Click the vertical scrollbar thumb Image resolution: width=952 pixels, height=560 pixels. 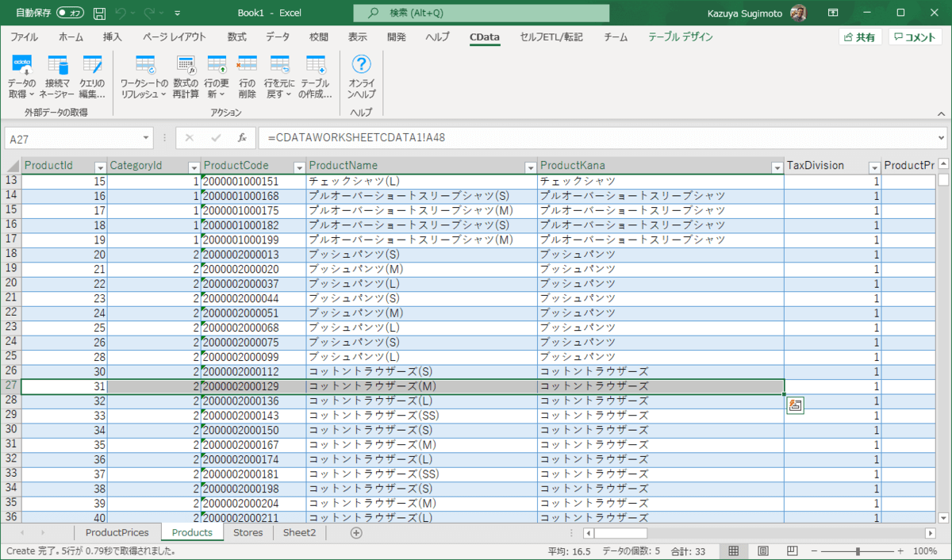click(x=943, y=179)
